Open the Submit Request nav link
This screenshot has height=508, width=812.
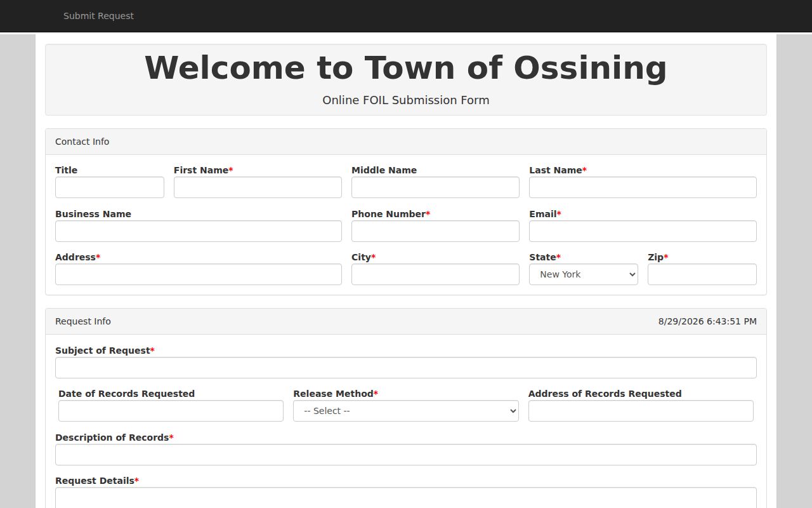pos(98,16)
